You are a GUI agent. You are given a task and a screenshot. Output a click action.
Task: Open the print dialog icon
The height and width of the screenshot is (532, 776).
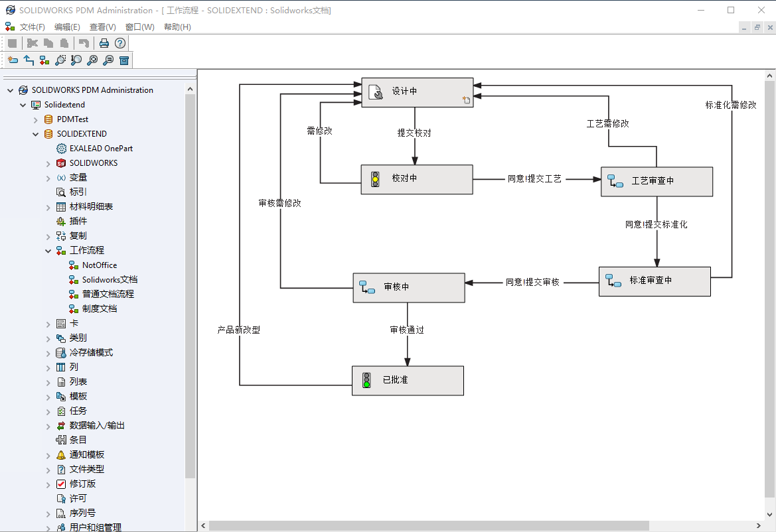point(104,43)
